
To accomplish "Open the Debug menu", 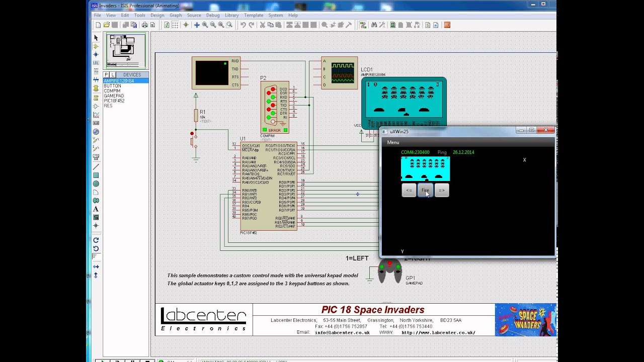I will tap(213, 15).
